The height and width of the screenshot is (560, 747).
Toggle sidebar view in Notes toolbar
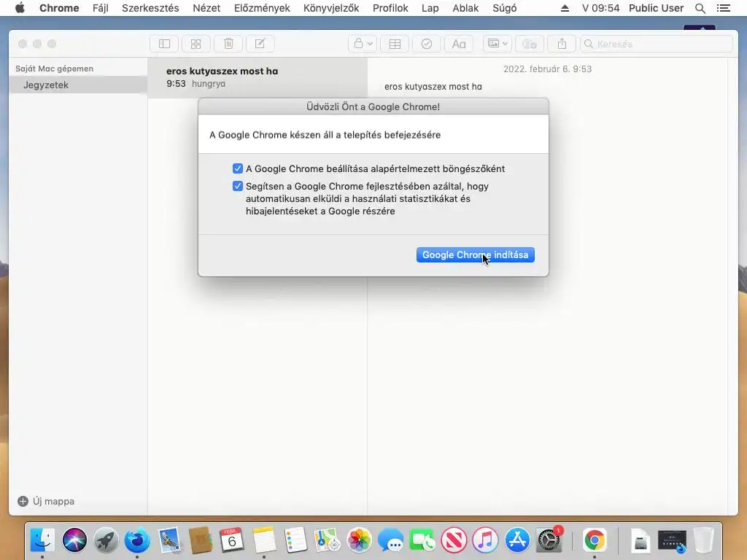[164, 44]
